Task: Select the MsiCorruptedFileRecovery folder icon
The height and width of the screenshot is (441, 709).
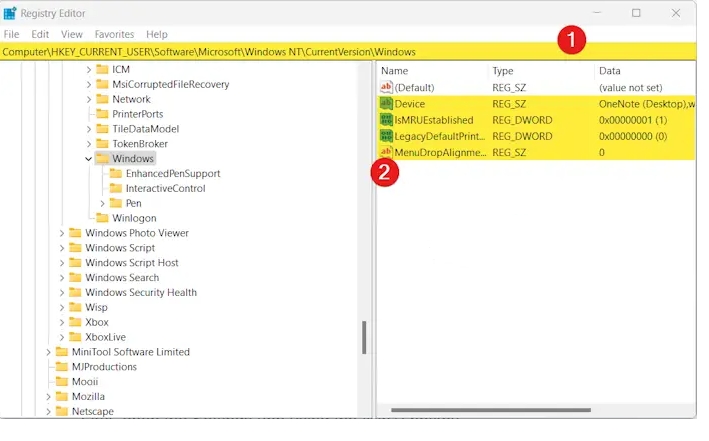Action: [103, 84]
